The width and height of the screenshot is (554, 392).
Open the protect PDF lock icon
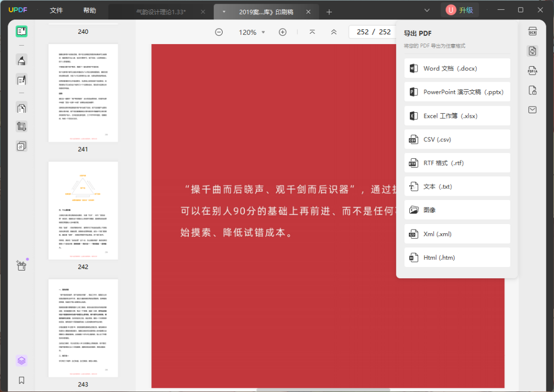point(532,91)
